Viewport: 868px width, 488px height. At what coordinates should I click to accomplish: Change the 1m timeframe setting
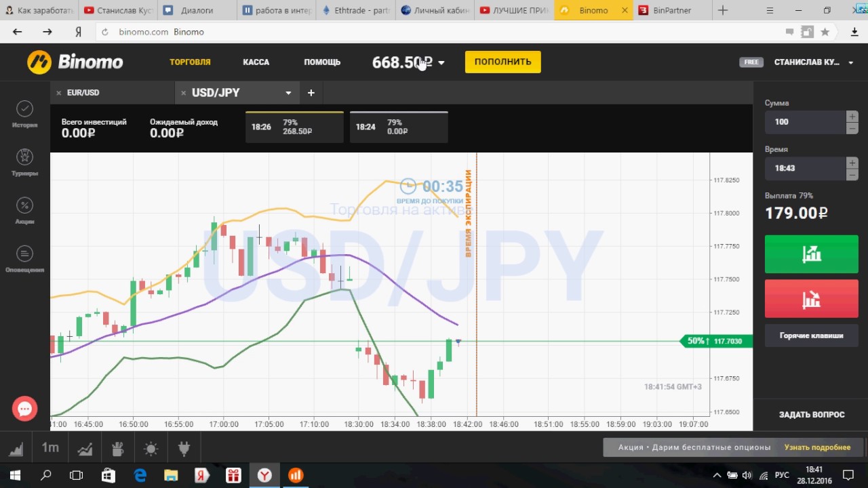[50, 448]
